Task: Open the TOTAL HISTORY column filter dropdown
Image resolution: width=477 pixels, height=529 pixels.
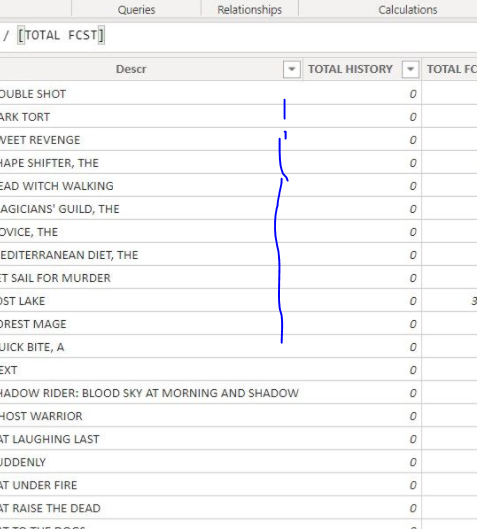Action: pos(410,69)
